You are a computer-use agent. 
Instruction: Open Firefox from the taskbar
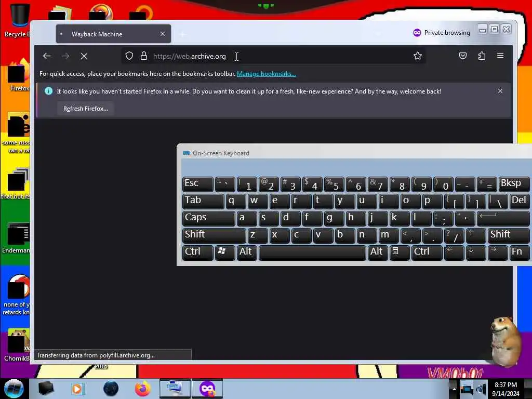(x=143, y=389)
